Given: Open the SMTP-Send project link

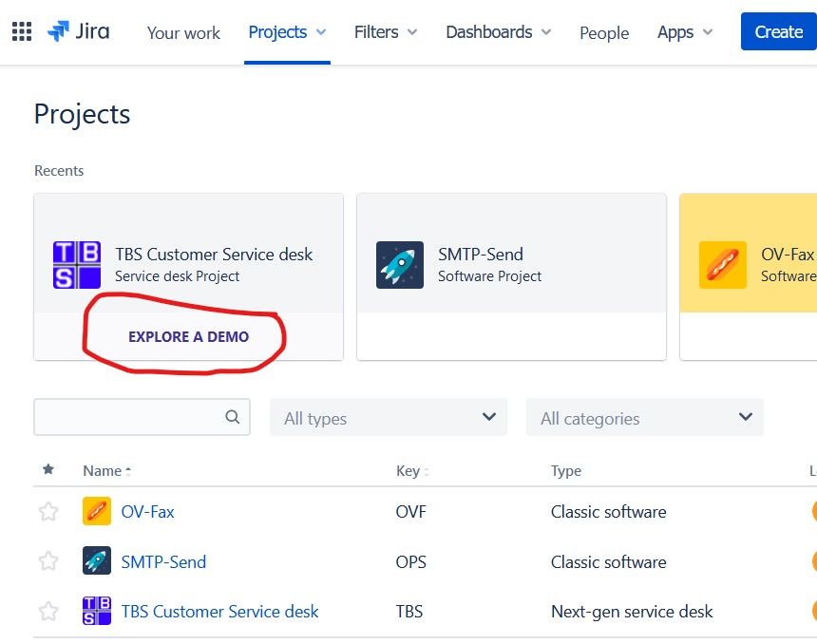Looking at the screenshot, I should pos(163,561).
